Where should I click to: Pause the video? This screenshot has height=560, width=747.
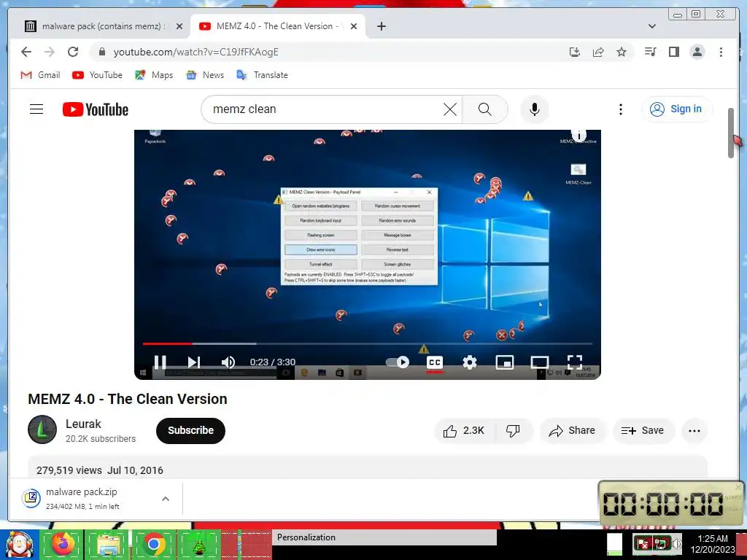pos(160,362)
